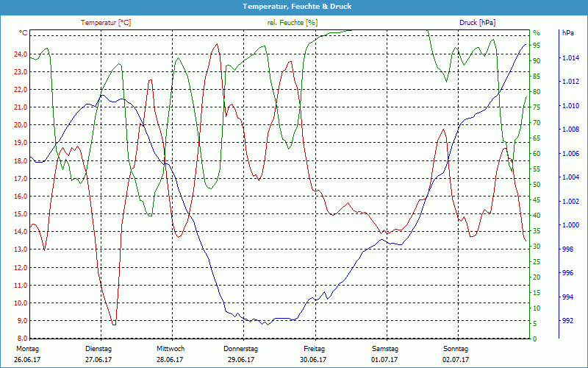Screen dimensions: 588x368
Task: Click the '8,0' temperature axis value
Action: [22, 338]
